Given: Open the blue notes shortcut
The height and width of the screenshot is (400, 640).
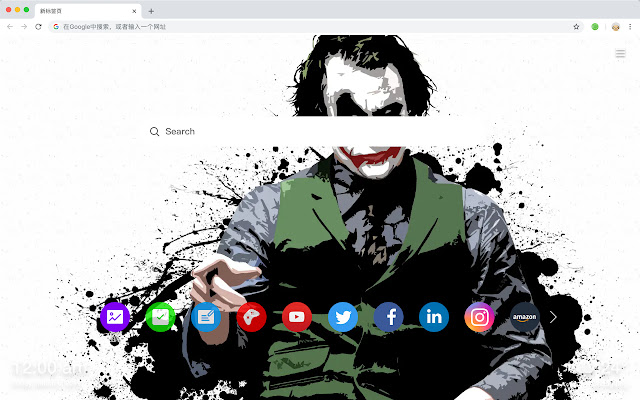Looking at the screenshot, I should (206, 317).
